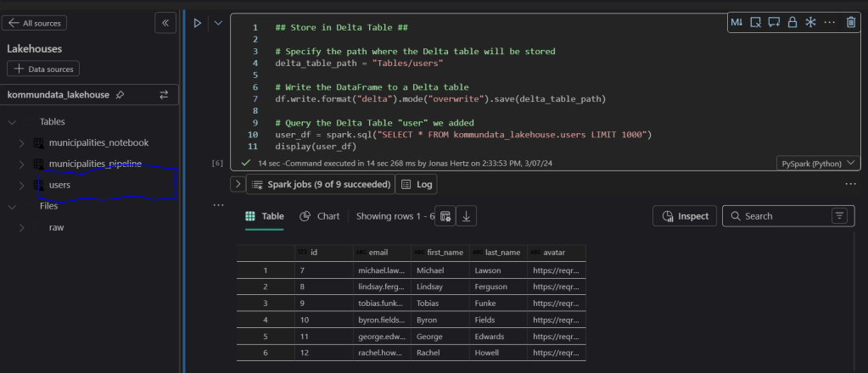Image resolution: width=868 pixels, height=373 pixels.
Task: Pin the kommundata_lakehouse
Action: click(120, 95)
